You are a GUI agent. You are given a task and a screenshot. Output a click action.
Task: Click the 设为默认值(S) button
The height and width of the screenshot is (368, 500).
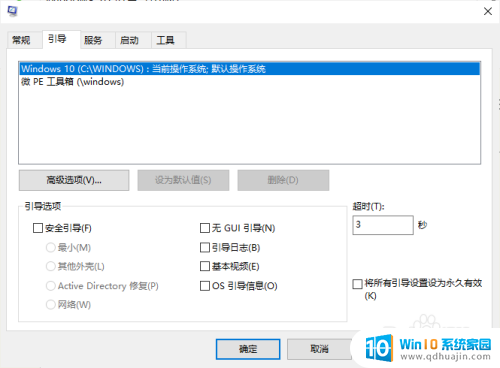183,180
